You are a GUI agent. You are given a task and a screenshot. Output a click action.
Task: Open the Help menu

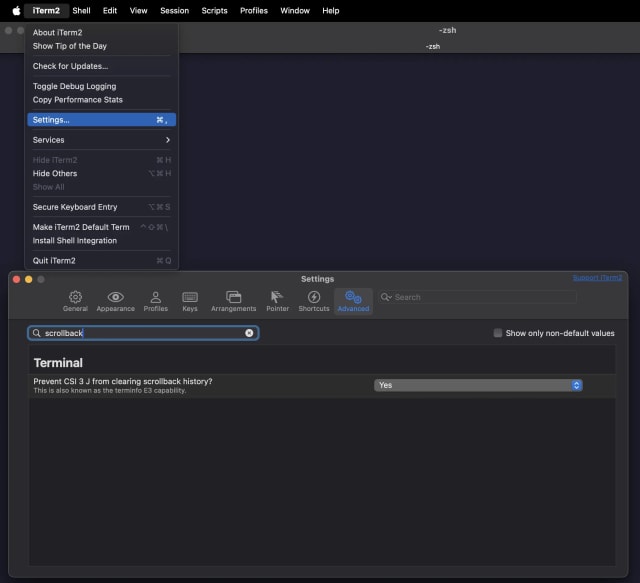(331, 11)
